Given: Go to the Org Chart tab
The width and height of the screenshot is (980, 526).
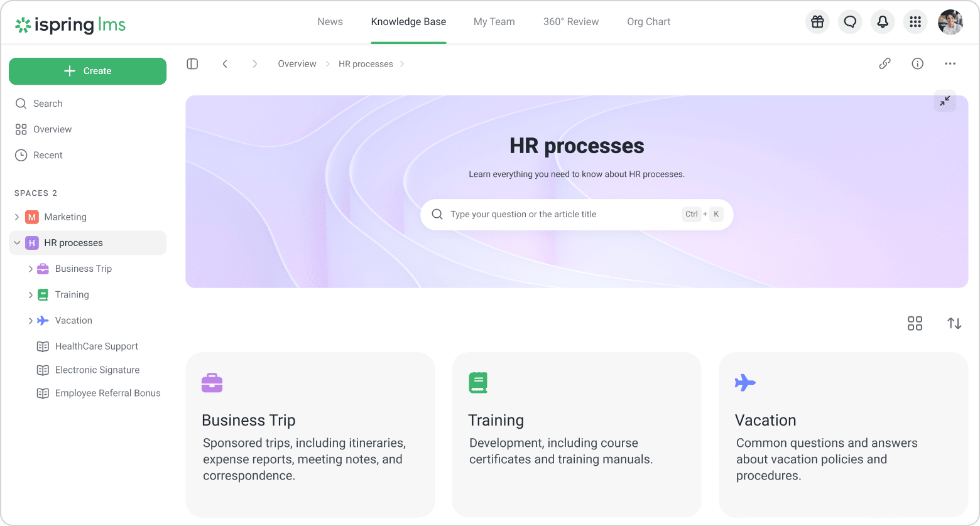Looking at the screenshot, I should click(648, 22).
